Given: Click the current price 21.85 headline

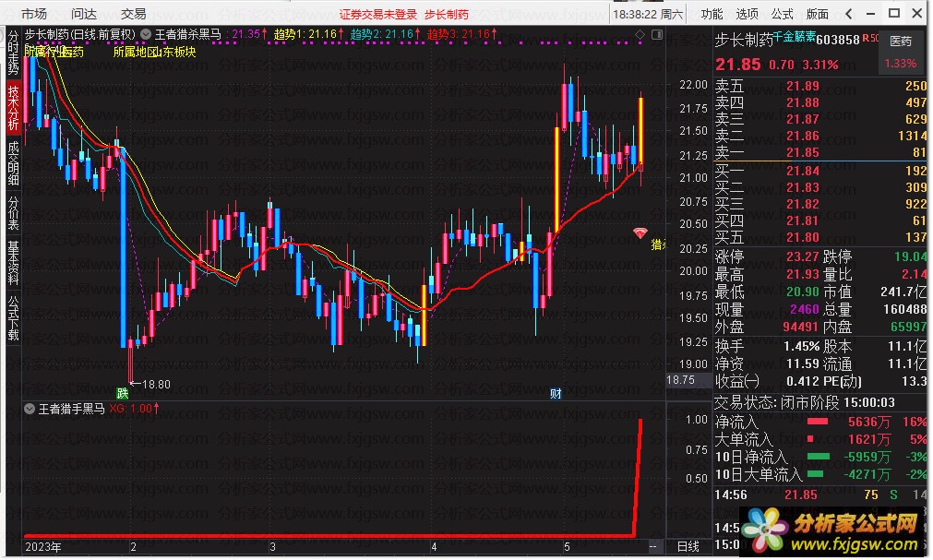Looking at the screenshot, I should 738,65.
